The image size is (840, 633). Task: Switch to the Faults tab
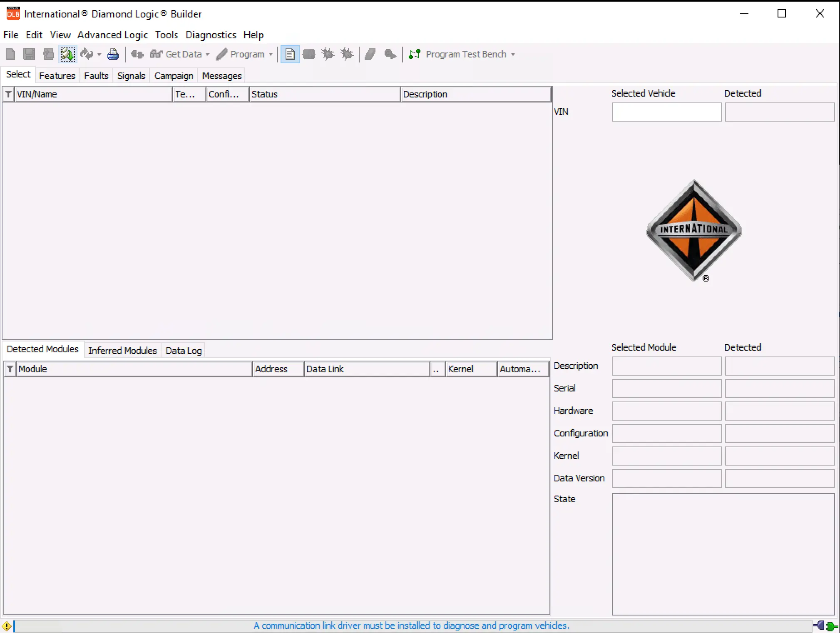coord(96,76)
